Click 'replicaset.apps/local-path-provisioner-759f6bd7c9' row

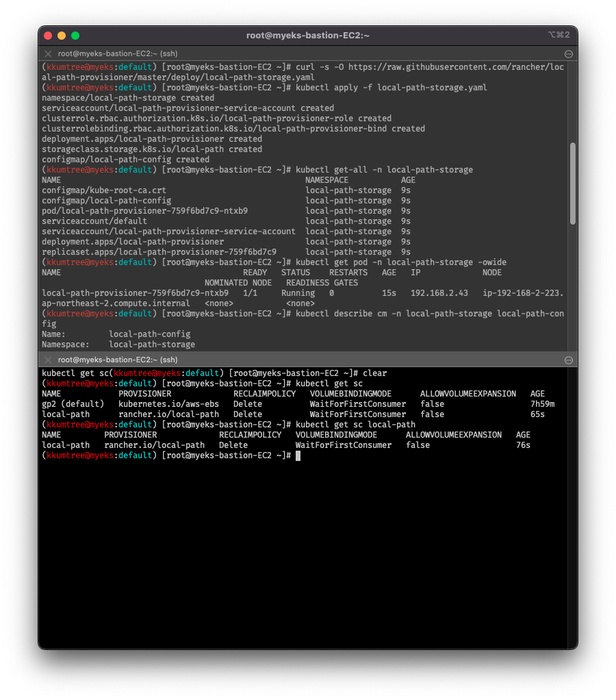[x=226, y=252]
